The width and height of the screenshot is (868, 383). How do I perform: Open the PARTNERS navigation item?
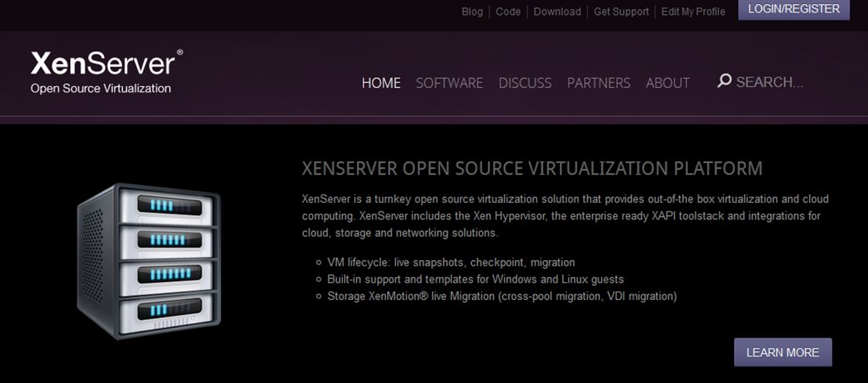598,83
